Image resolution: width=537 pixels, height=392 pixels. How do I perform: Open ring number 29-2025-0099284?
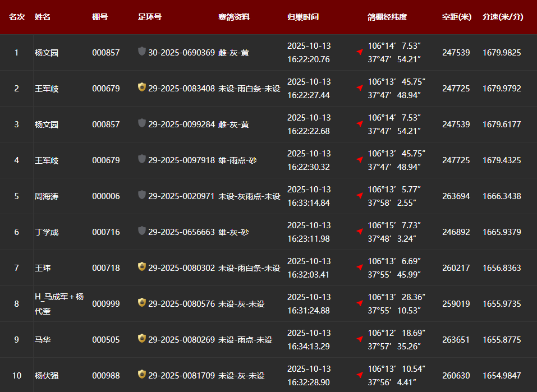click(x=181, y=124)
